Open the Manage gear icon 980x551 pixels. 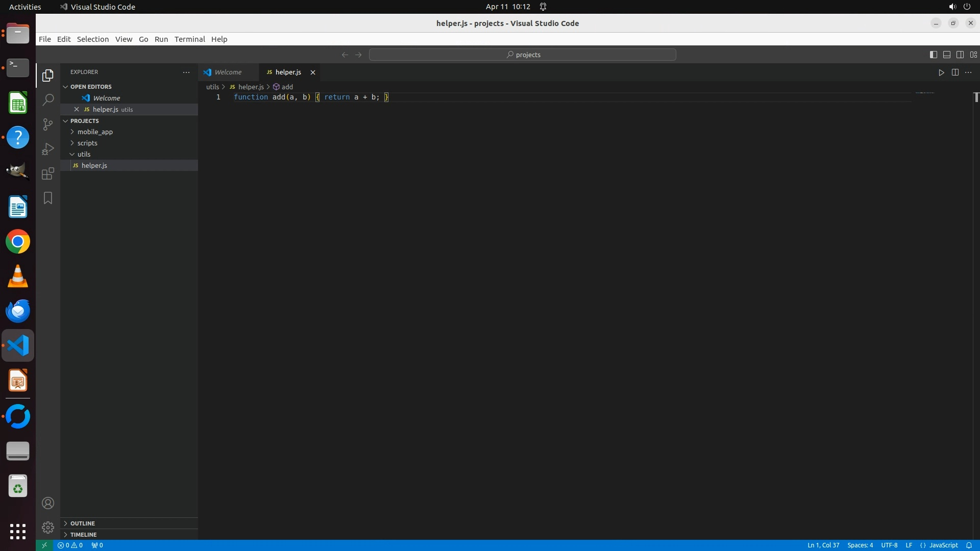coord(48,528)
